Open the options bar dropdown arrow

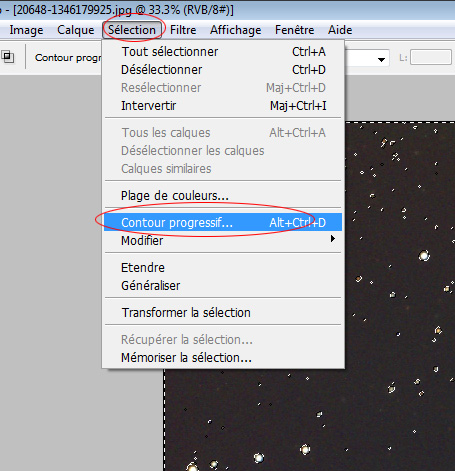click(381, 60)
